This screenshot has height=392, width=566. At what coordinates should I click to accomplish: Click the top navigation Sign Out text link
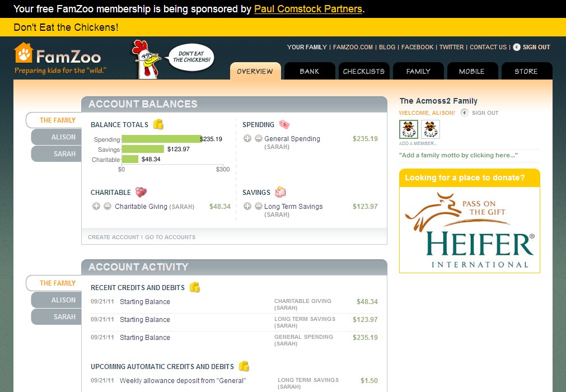coord(536,47)
